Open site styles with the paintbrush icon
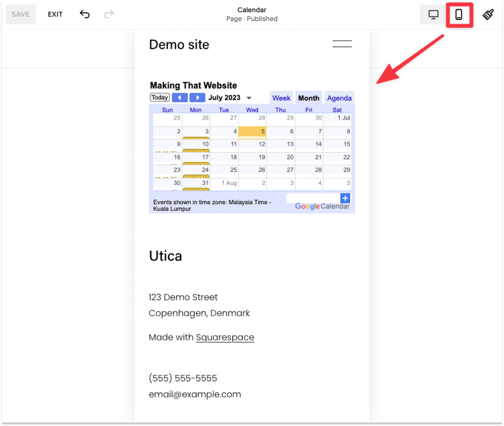 (x=488, y=14)
